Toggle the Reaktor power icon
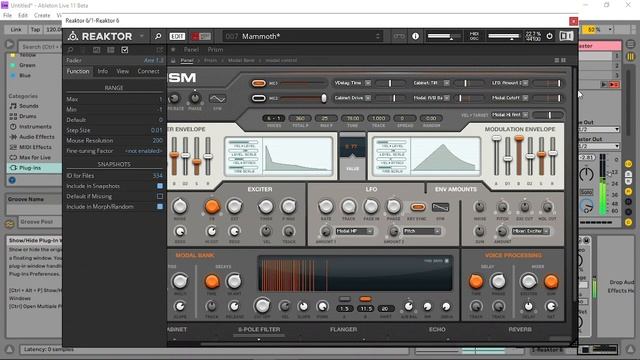Viewport: 640px width, 360px height. click(x=549, y=36)
